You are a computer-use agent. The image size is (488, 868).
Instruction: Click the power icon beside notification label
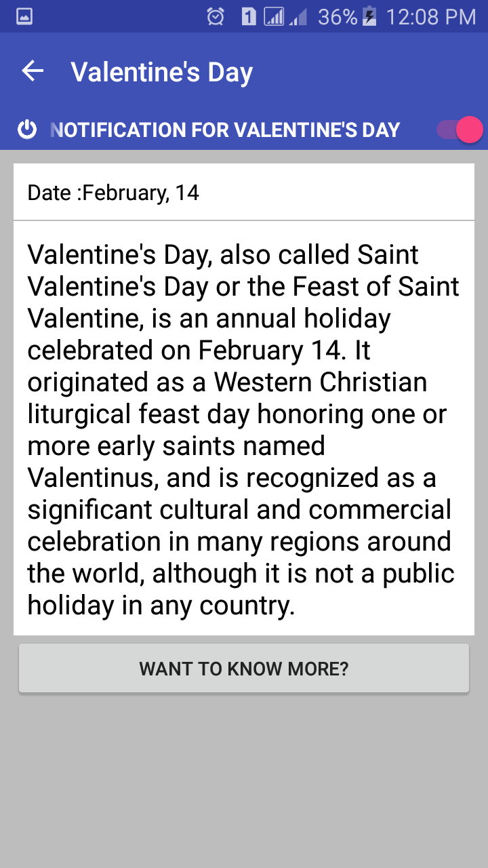pos(27,129)
